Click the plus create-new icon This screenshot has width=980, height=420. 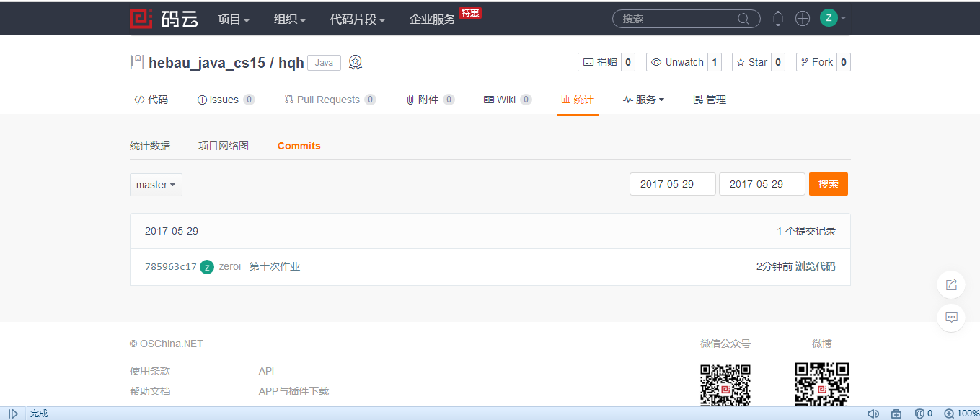coord(803,19)
